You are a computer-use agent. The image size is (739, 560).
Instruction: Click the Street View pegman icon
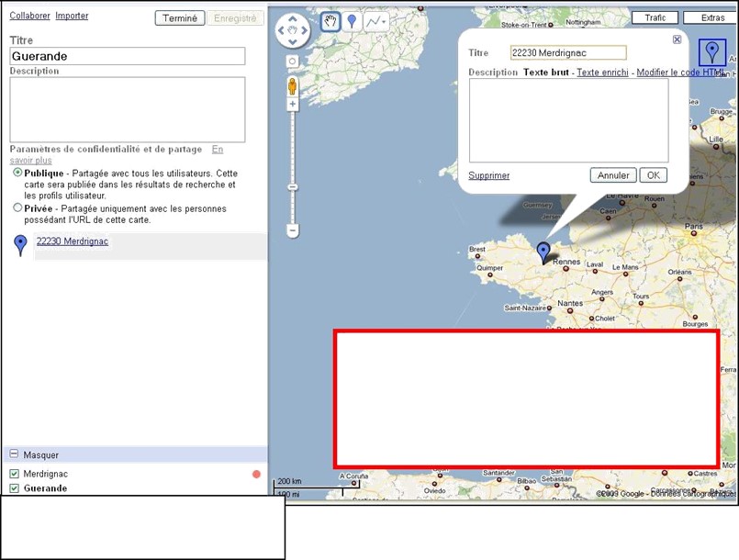pos(292,86)
